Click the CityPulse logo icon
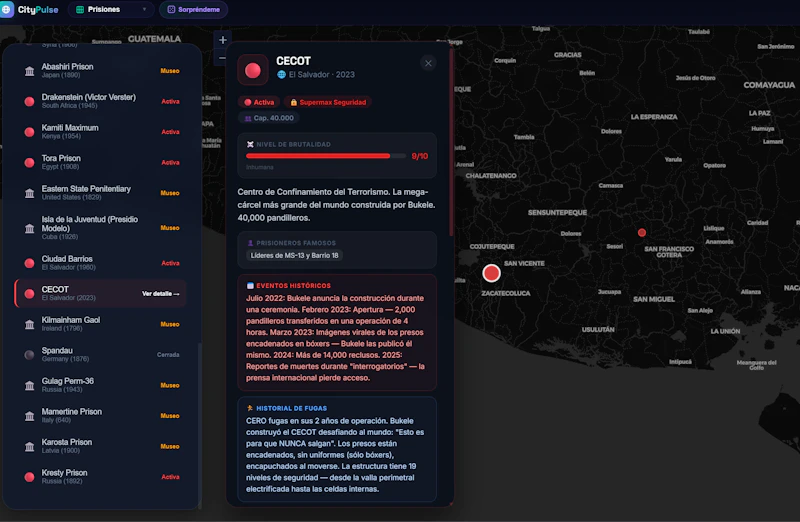This screenshot has width=800, height=522. (x=7, y=9)
